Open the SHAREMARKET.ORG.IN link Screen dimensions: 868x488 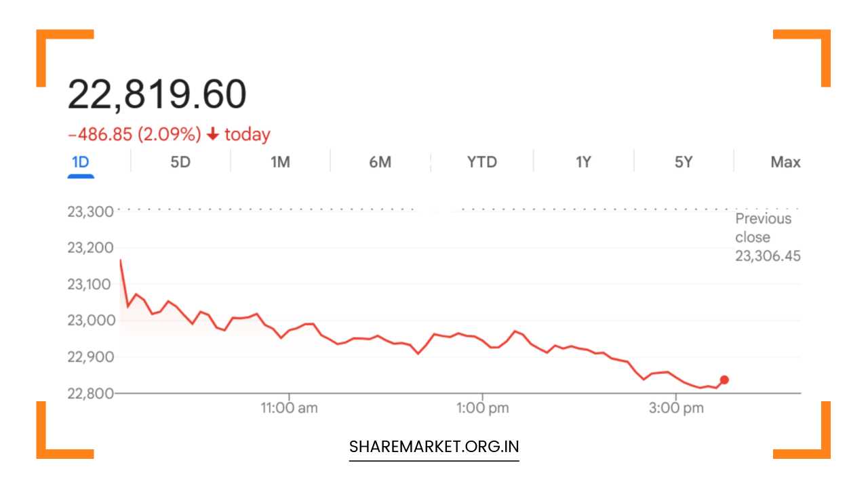click(434, 447)
